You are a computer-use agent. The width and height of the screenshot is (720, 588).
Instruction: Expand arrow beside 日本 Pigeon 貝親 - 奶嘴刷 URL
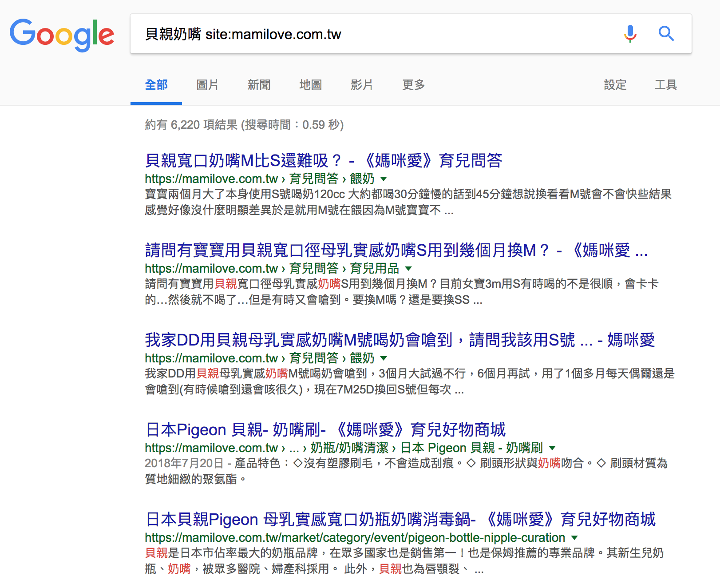coord(553,448)
